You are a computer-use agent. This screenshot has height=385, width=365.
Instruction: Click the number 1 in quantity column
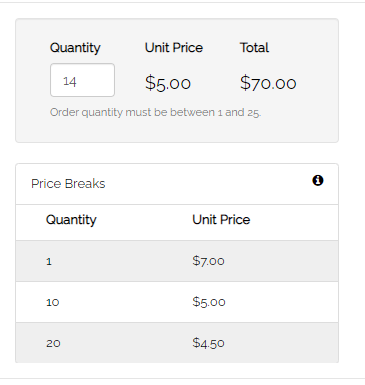(49, 261)
